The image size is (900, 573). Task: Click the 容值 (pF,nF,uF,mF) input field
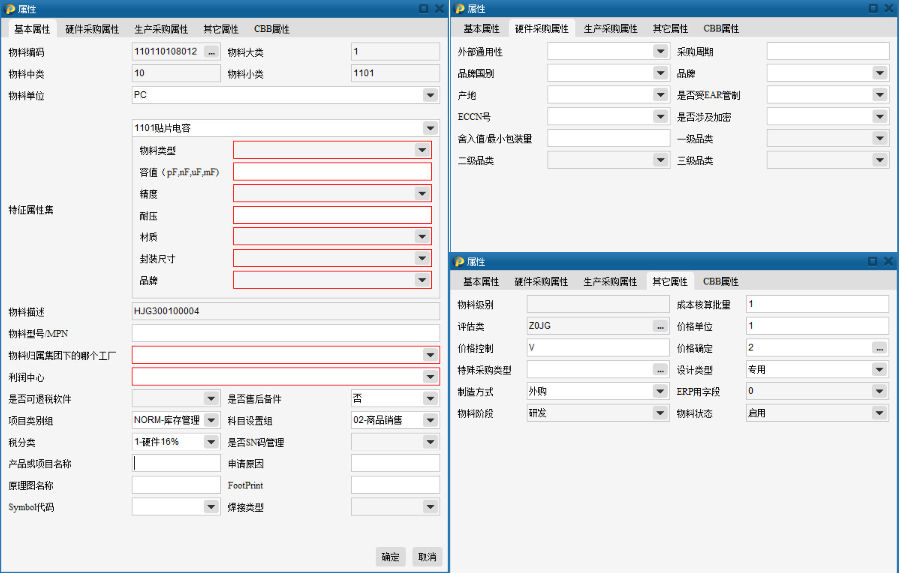tap(331, 171)
